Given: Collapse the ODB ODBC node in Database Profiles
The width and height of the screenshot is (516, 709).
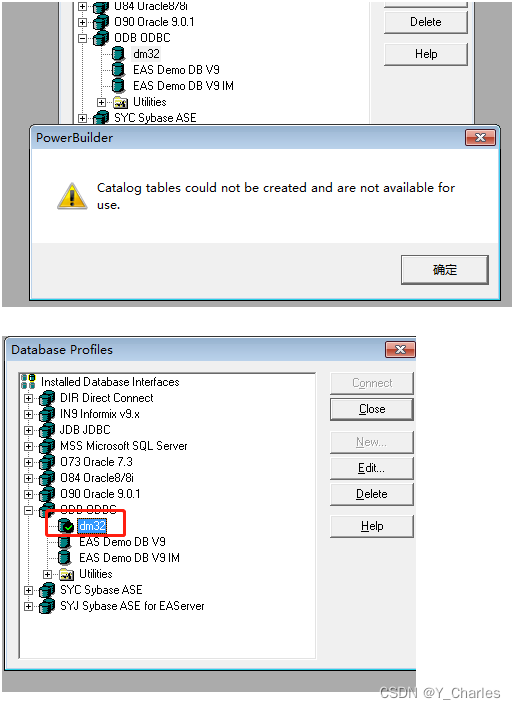Looking at the screenshot, I should pyautogui.click(x=28, y=510).
